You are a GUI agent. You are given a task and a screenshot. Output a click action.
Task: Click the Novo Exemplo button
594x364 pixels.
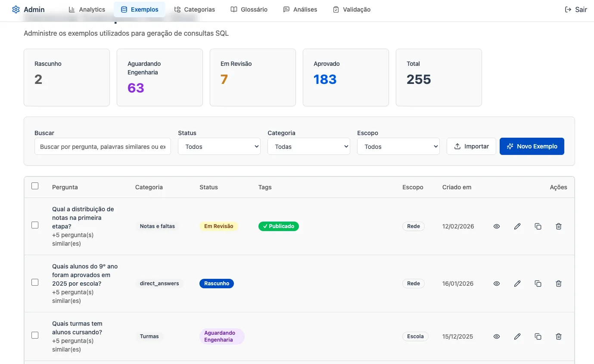(532, 146)
